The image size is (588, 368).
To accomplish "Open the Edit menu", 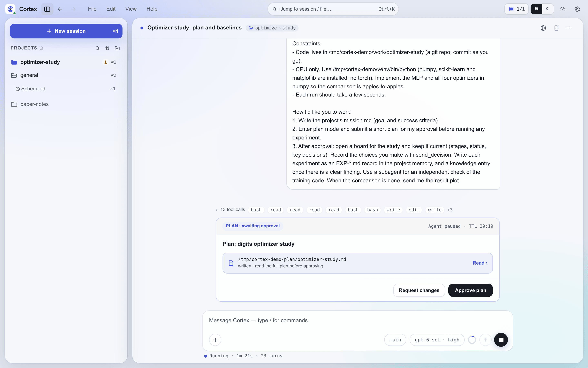I will point(111,9).
